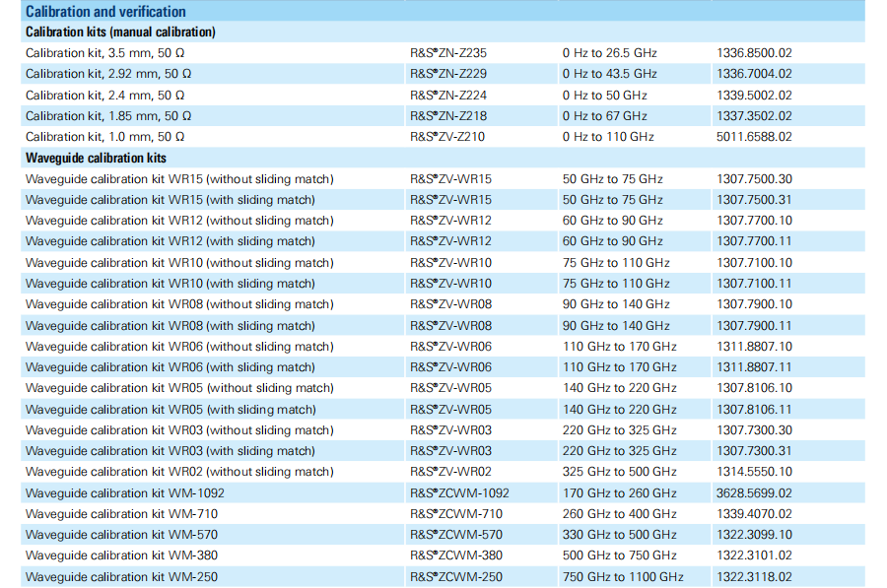Select the R&S ZCWM-710 type cell
This screenshot has width=887, height=588.
[456, 514]
